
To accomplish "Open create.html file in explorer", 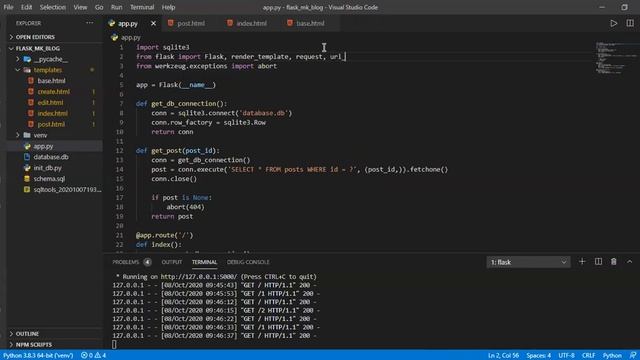I will 53,92.
